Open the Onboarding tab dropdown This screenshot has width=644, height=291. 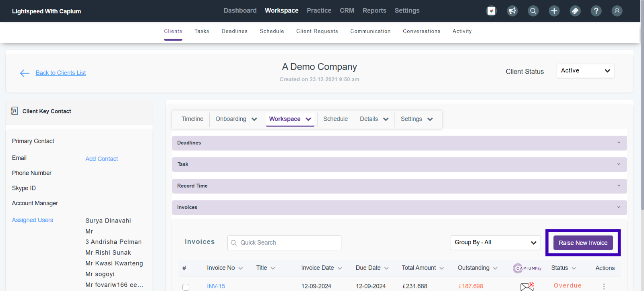coord(236,119)
